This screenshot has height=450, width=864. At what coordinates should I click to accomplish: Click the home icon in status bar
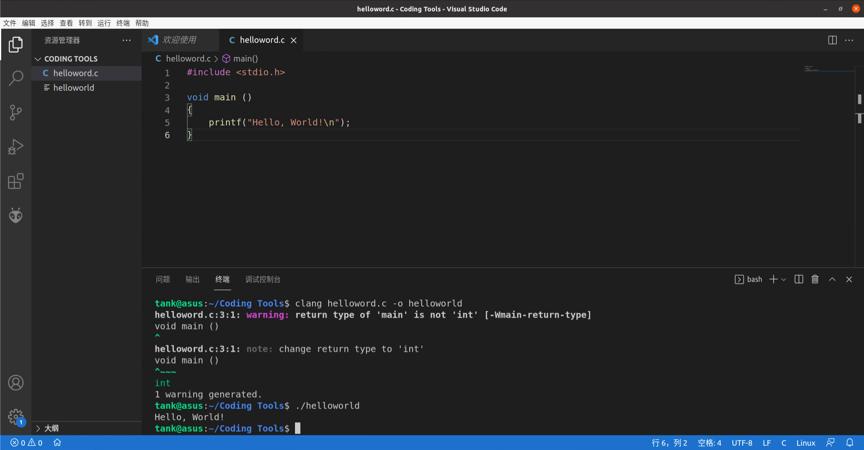click(57, 443)
